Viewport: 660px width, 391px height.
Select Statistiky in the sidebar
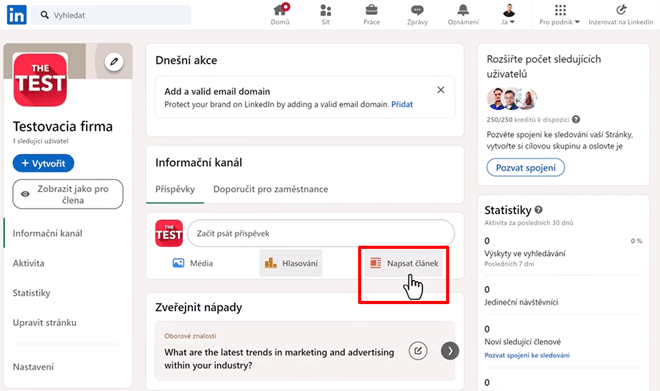coord(32,293)
